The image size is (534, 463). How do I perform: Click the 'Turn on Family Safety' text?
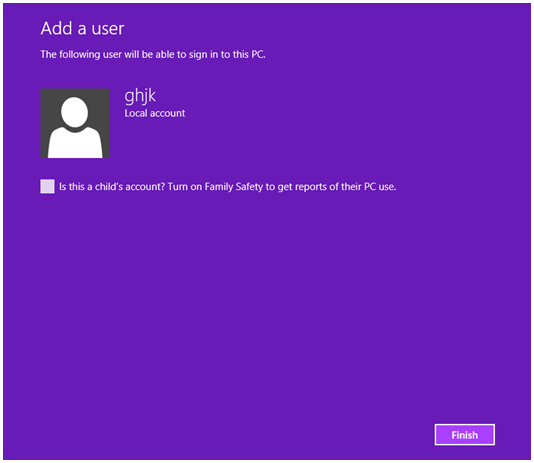click(215, 187)
